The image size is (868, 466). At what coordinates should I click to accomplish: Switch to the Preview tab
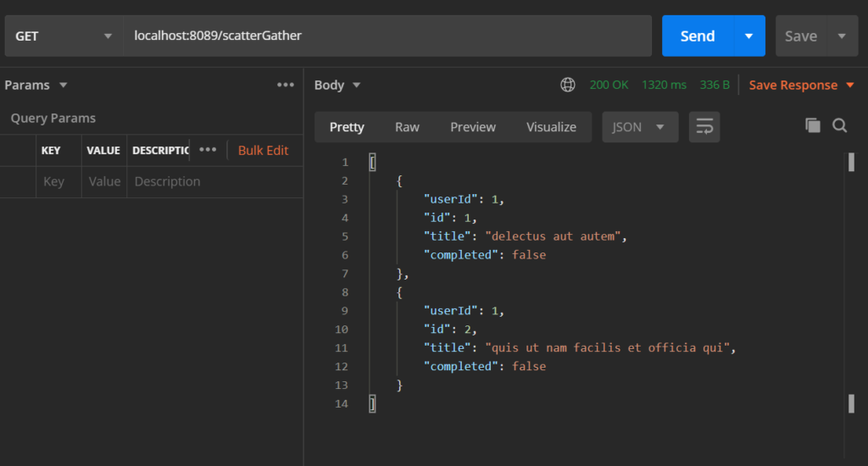[x=473, y=127]
